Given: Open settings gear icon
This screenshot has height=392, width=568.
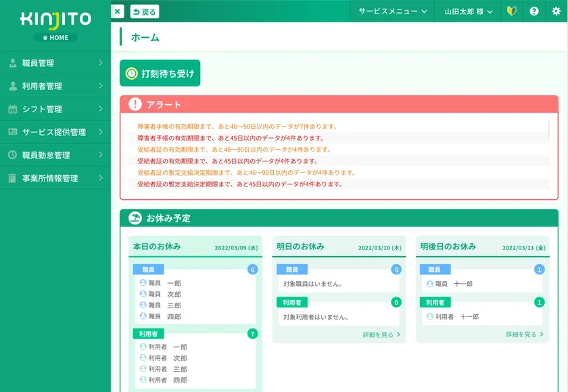Looking at the screenshot, I should coord(556,11).
